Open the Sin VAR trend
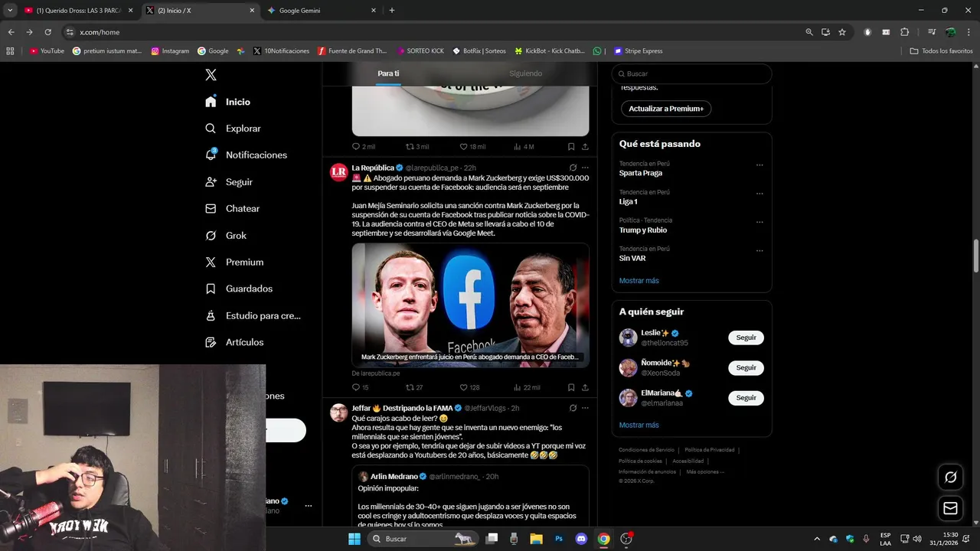Image resolution: width=980 pixels, height=551 pixels. point(632,258)
